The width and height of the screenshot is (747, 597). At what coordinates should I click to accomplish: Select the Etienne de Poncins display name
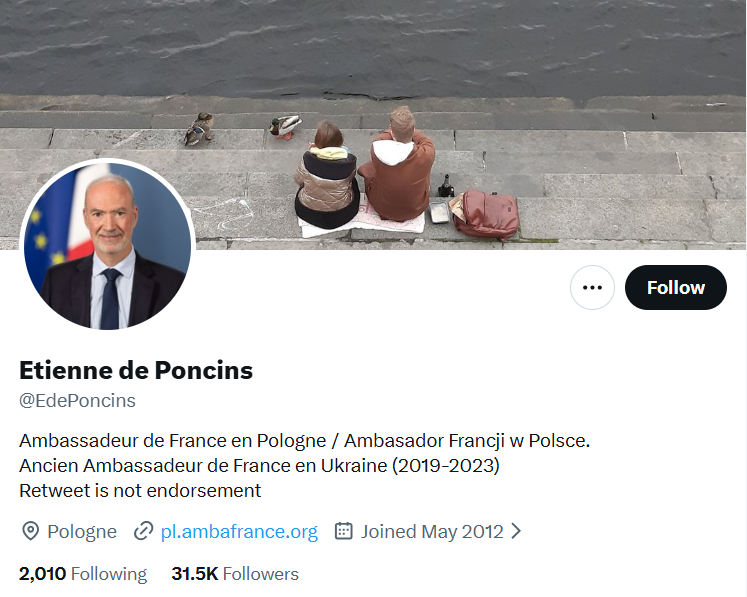[136, 370]
